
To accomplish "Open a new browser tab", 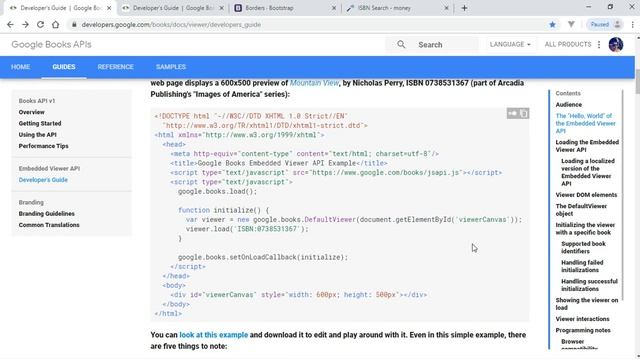I will [464, 8].
